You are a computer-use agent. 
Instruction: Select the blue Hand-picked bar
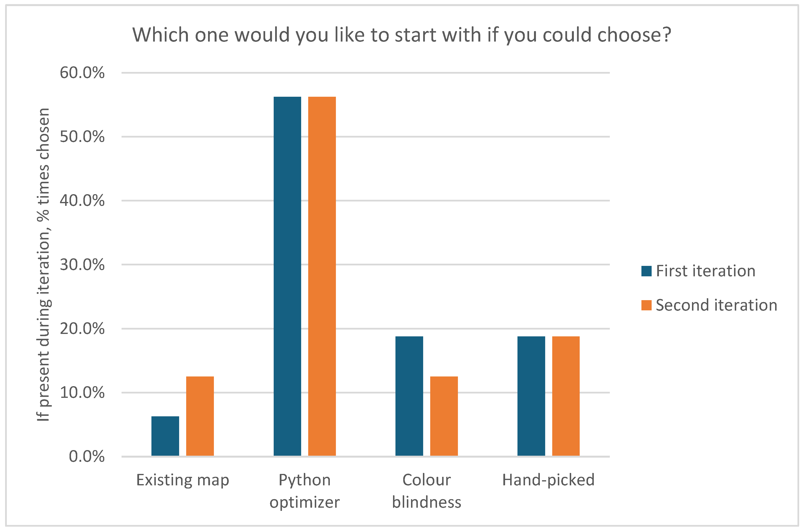pyautogui.click(x=531, y=396)
